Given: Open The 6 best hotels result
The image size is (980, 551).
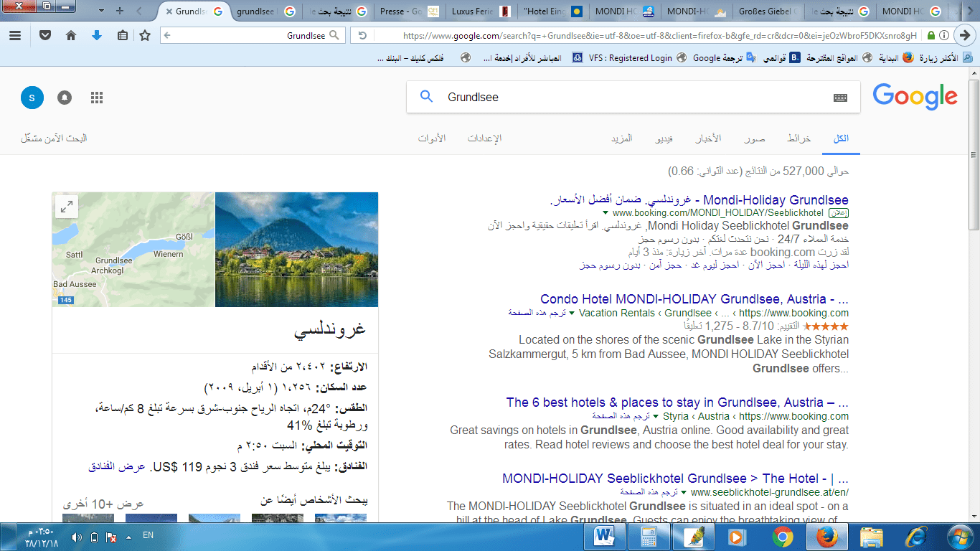Looking at the screenshot, I should [x=677, y=402].
